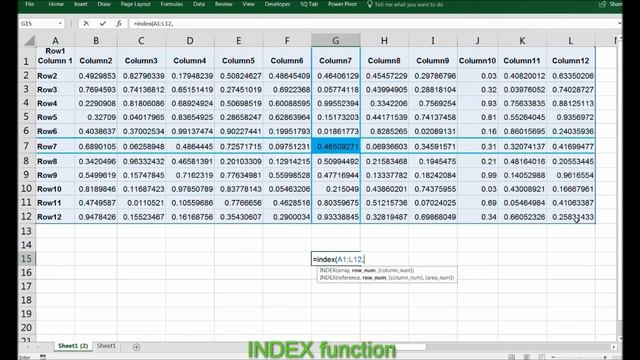The height and width of the screenshot is (360, 640).
Task: Open the View ribbon tab
Action: point(248,4)
